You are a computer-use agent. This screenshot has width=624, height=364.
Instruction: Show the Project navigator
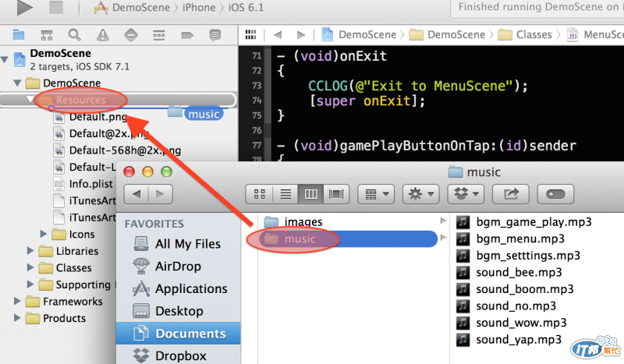click(18, 35)
